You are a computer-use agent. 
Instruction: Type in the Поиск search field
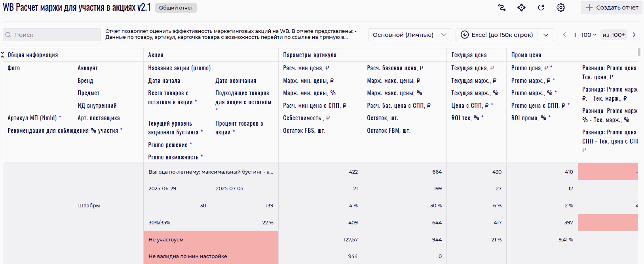[56, 35]
